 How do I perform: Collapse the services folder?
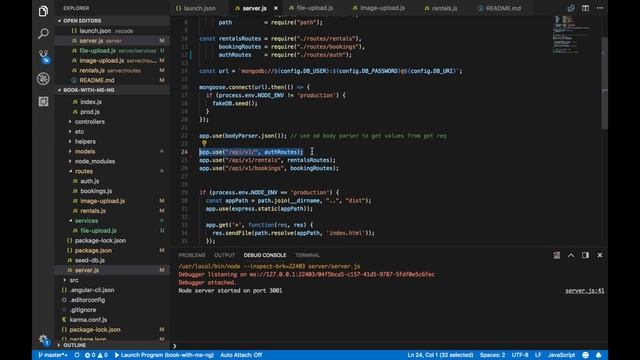click(86, 220)
